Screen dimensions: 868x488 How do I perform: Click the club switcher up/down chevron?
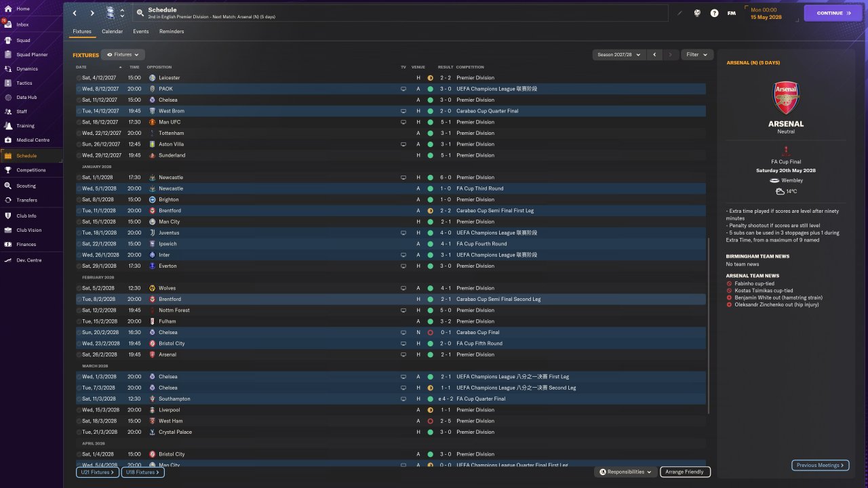pos(122,13)
